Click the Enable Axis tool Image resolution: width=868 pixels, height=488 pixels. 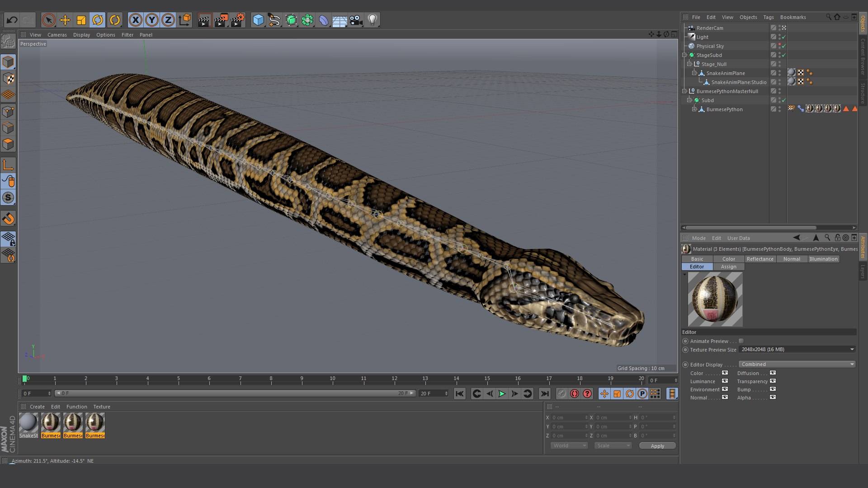(8, 165)
